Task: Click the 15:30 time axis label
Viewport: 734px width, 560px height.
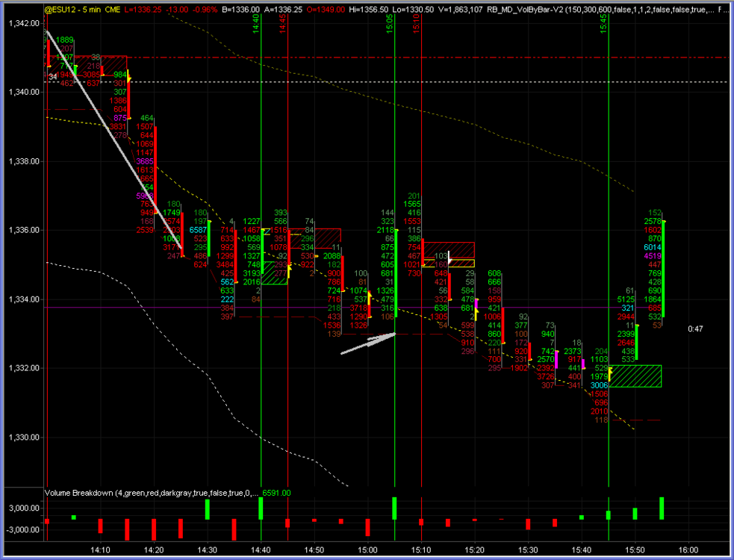Action: pyautogui.click(x=528, y=550)
